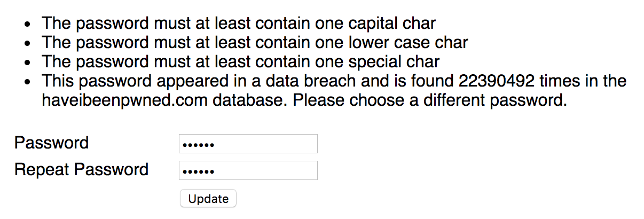Screen dimensions: 644x219
Task: Select the lower case char requirement message
Action: click(255, 42)
